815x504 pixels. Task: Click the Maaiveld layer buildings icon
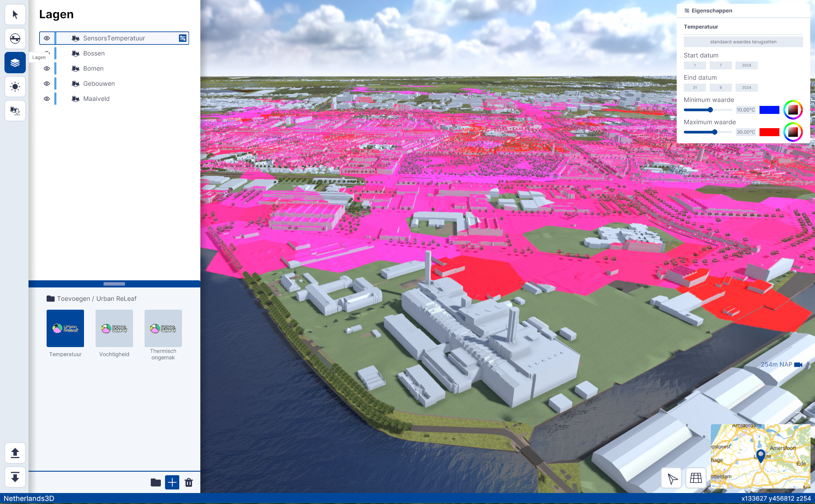tap(76, 99)
